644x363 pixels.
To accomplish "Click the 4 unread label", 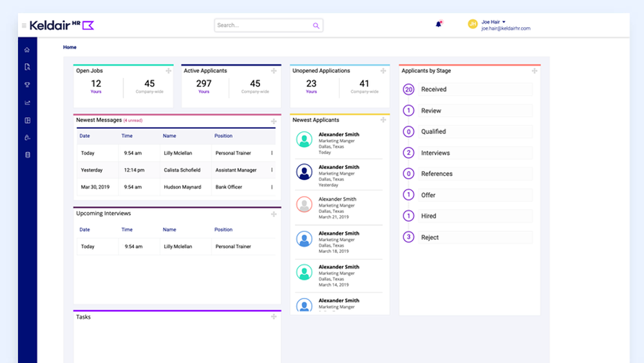I will 133,121.
